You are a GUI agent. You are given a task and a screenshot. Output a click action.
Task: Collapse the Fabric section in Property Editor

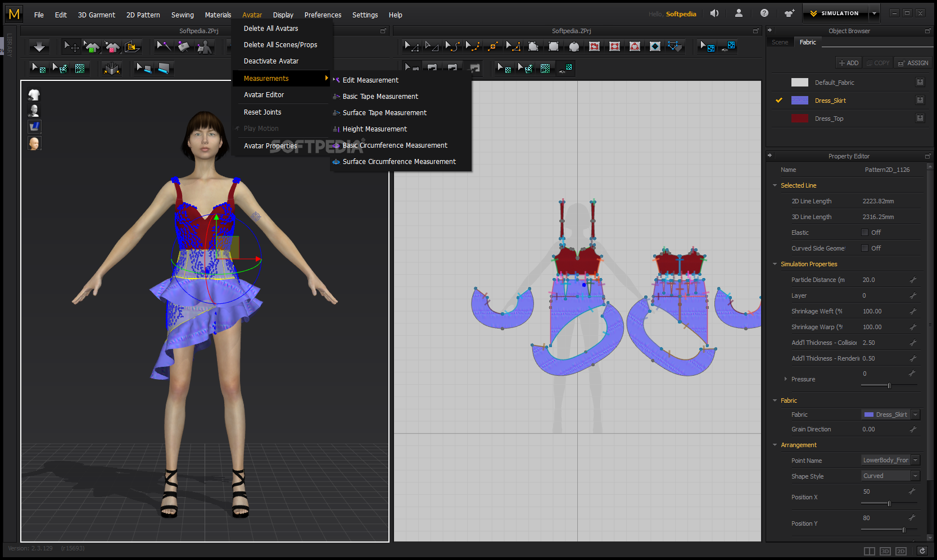(775, 400)
